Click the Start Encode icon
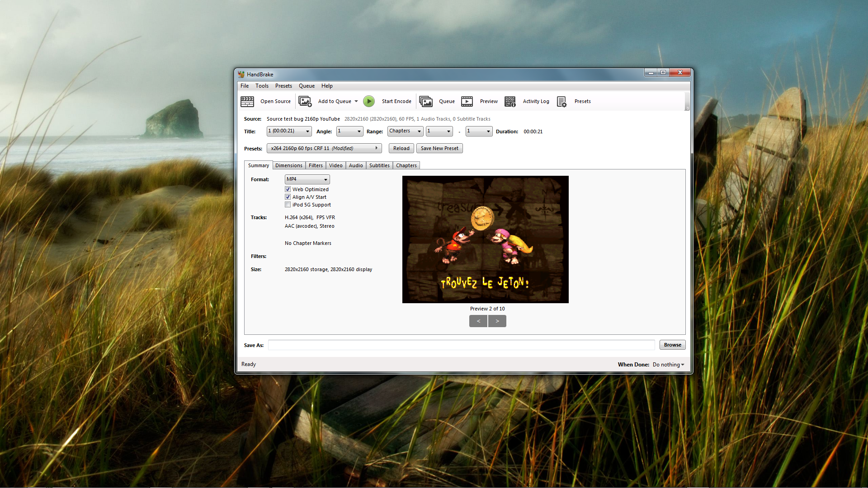Image resolution: width=868 pixels, height=488 pixels. (368, 101)
